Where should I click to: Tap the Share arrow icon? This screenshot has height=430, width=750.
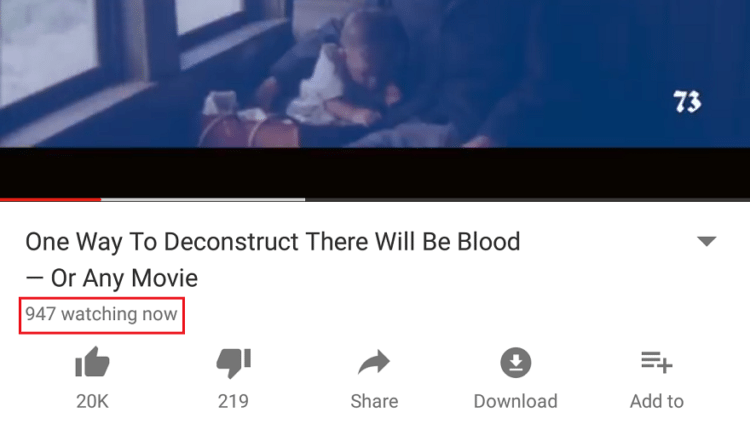(374, 362)
